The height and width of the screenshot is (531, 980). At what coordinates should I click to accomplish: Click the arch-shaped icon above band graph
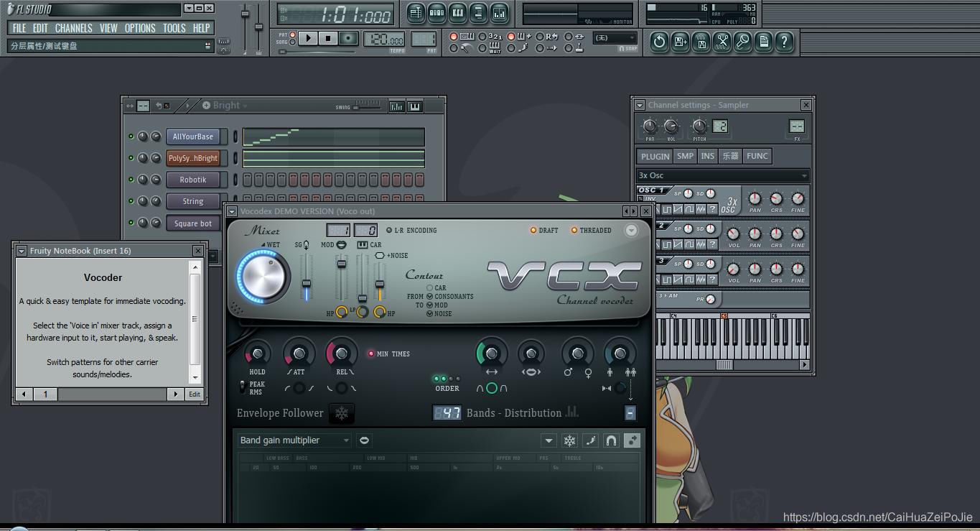(x=611, y=440)
